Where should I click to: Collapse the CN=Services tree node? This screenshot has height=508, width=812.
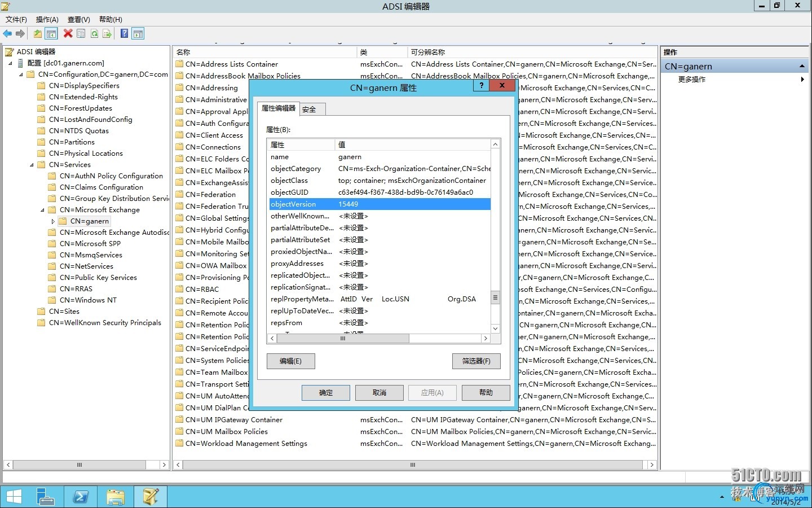pos(32,165)
